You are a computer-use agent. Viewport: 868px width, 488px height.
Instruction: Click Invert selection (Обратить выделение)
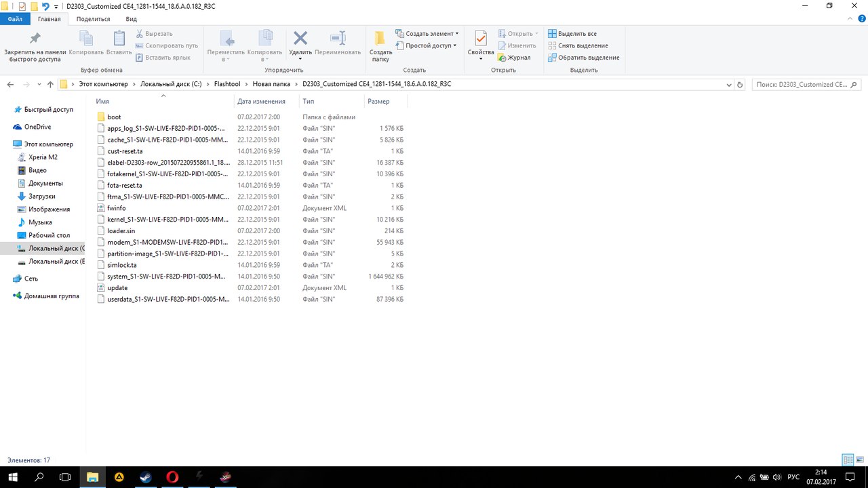pos(583,58)
